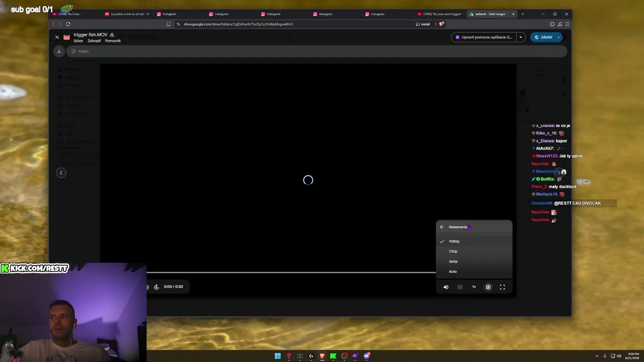
Task: Open the Logitech G icon on the taskbar
Action: point(311,356)
